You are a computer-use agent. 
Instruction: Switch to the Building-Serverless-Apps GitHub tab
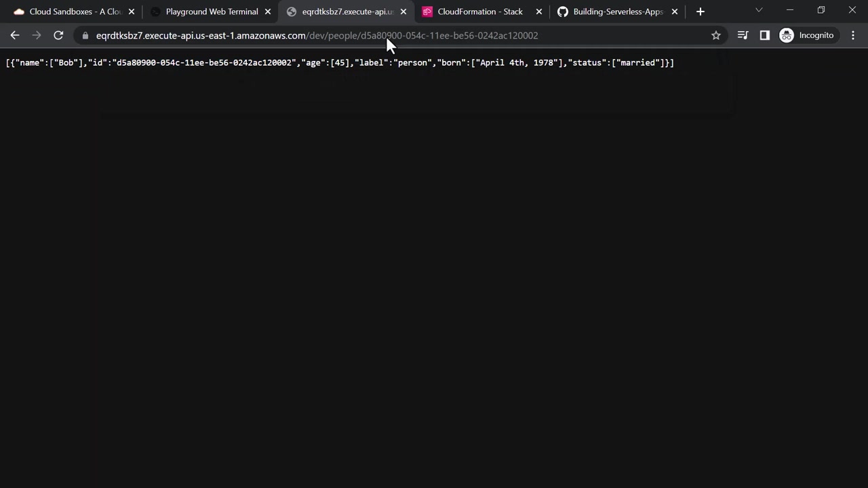[617, 12]
